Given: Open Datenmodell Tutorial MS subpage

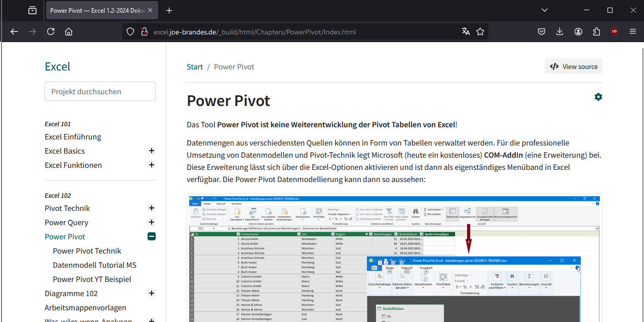Looking at the screenshot, I should click(94, 265).
